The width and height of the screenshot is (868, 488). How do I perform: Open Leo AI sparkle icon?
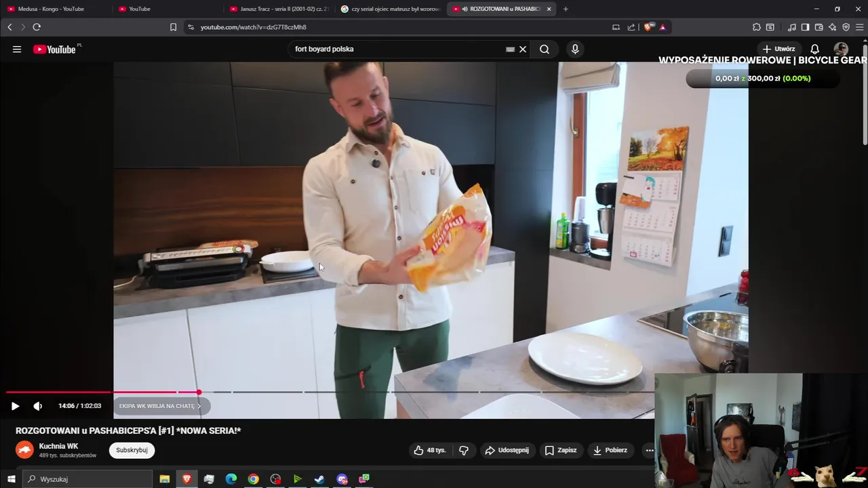(x=832, y=27)
